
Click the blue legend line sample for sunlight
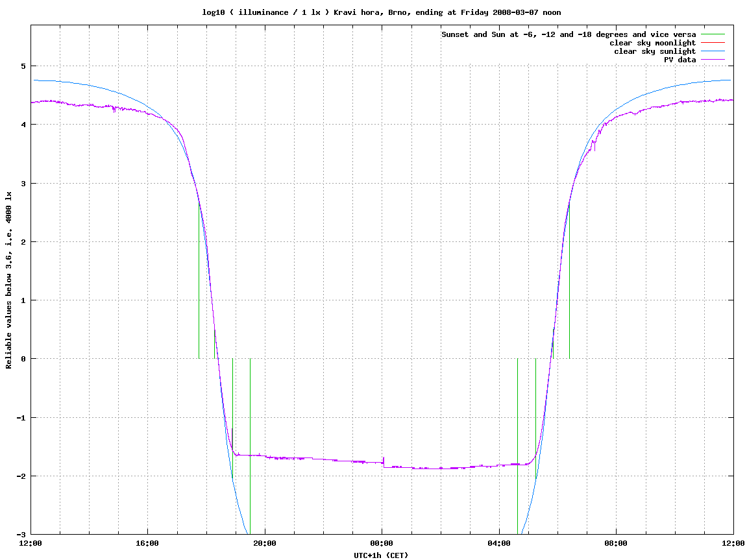click(713, 51)
